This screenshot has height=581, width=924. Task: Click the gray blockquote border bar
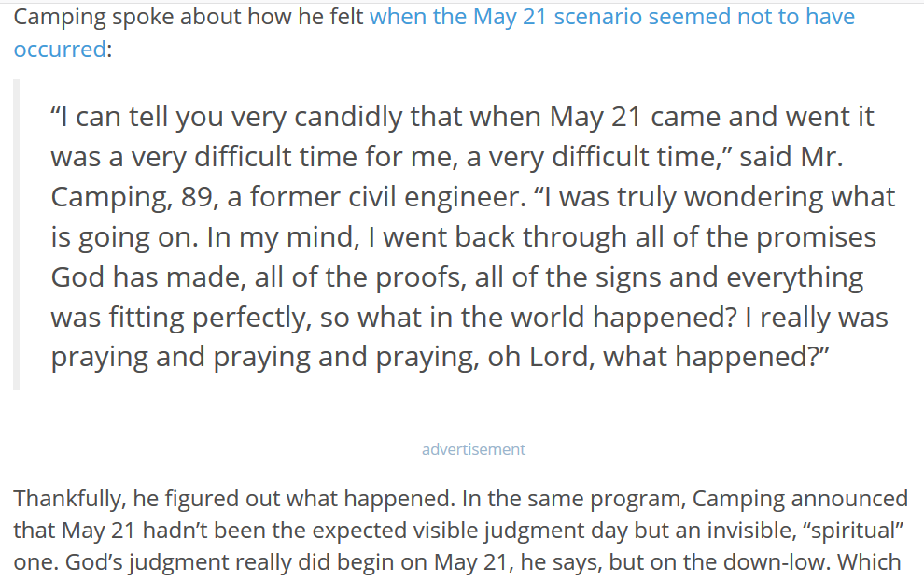point(16,235)
